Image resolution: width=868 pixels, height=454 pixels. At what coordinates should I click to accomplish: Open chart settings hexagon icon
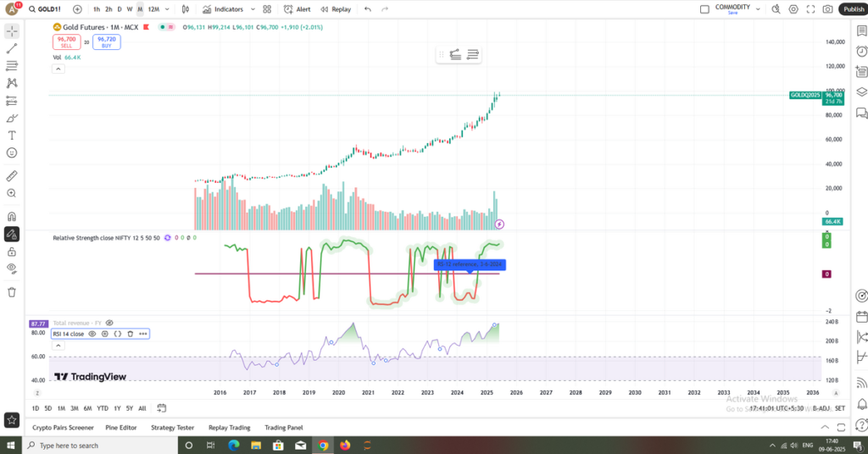pos(793,9)
